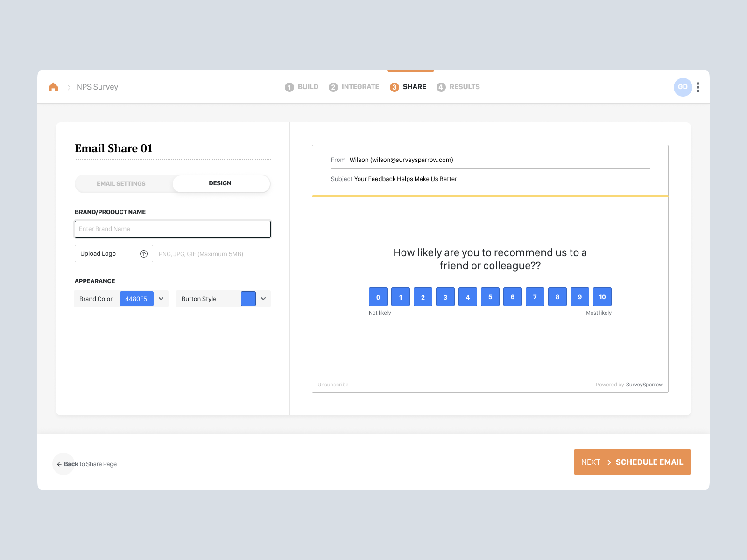Click the 4480F5 brand color swatch

137,299
